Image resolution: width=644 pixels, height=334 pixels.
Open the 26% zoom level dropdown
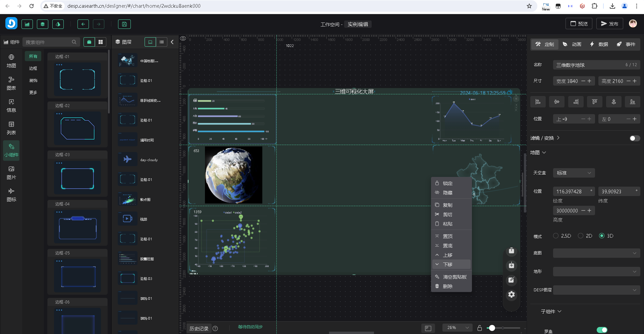pyautogui.click(x=457, y=328)
